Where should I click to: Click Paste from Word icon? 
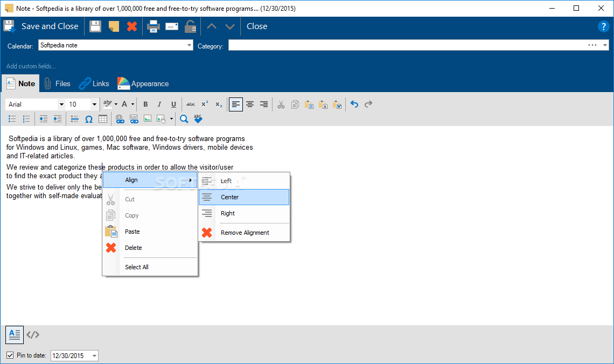337,104
